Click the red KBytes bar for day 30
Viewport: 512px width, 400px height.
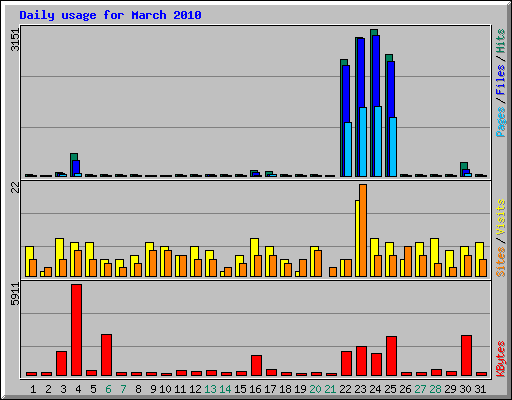click(466, 356)
